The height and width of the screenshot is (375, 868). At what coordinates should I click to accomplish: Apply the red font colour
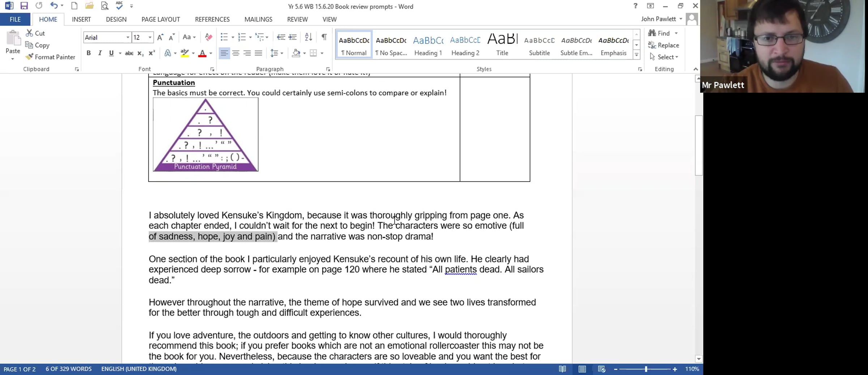[203, 54]
